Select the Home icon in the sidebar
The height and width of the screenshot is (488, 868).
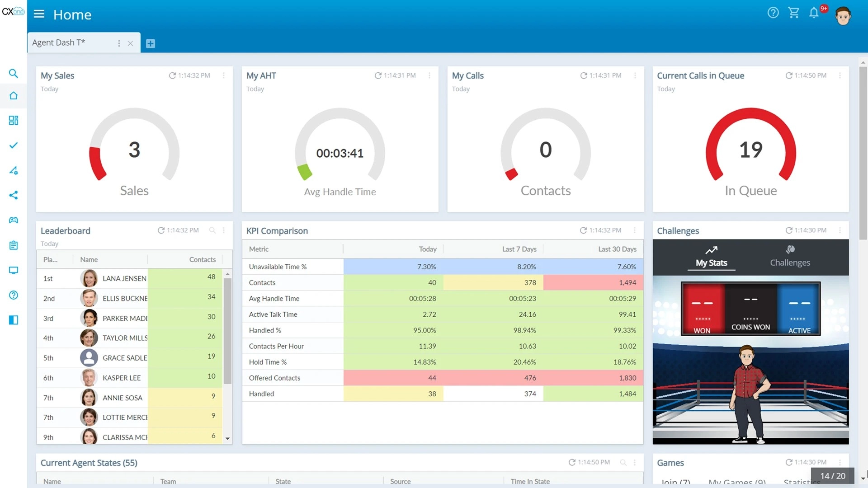click(14, 96)
